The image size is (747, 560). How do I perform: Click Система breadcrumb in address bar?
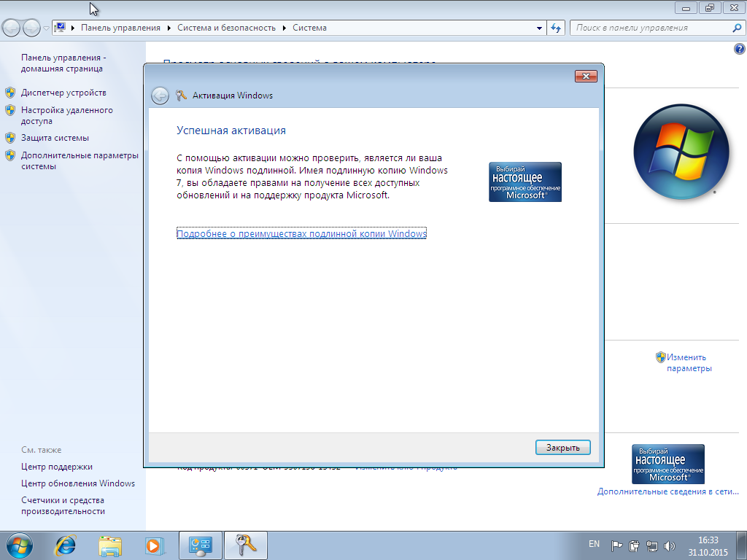[x=309, y=28]
